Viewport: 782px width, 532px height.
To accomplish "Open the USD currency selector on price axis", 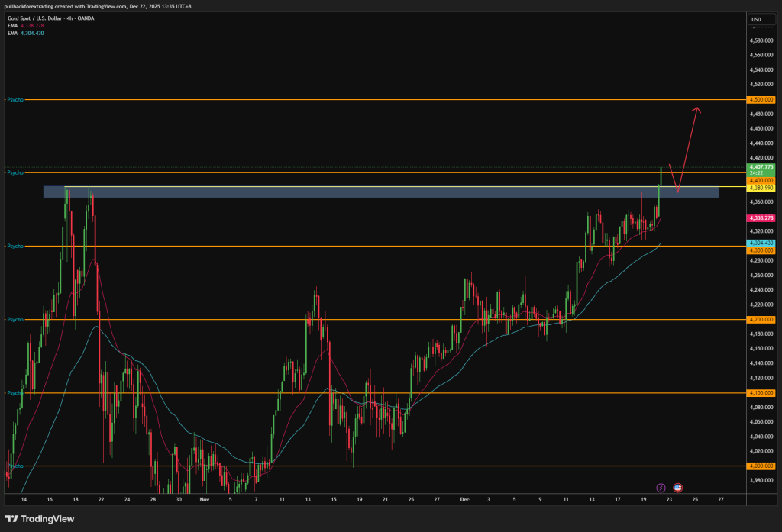I will [x=757, y=19].
